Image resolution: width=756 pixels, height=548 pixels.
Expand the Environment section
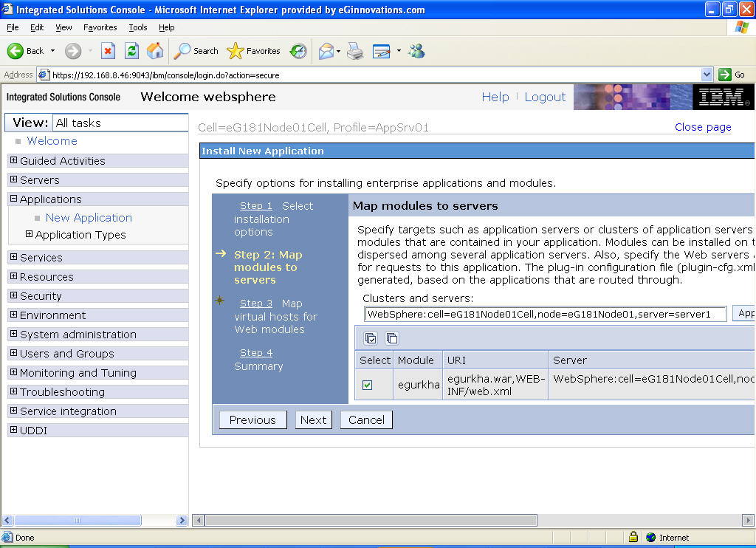(x=13, y=315)
